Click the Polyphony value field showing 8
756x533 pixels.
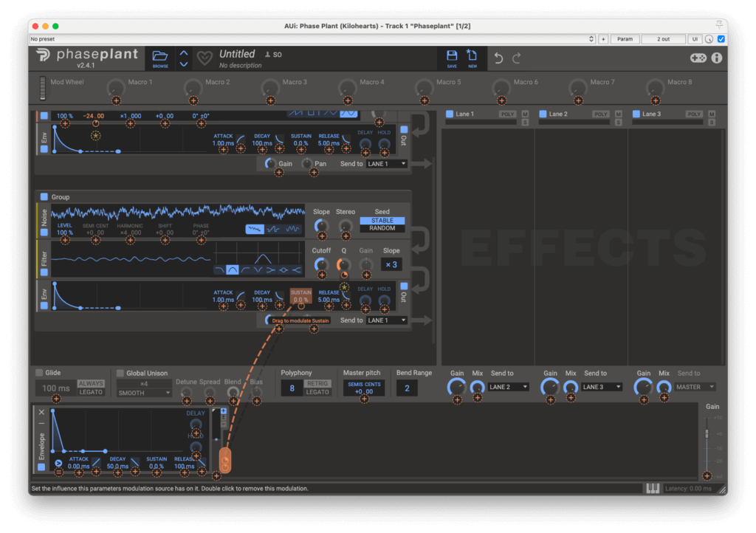coord(292,388)
